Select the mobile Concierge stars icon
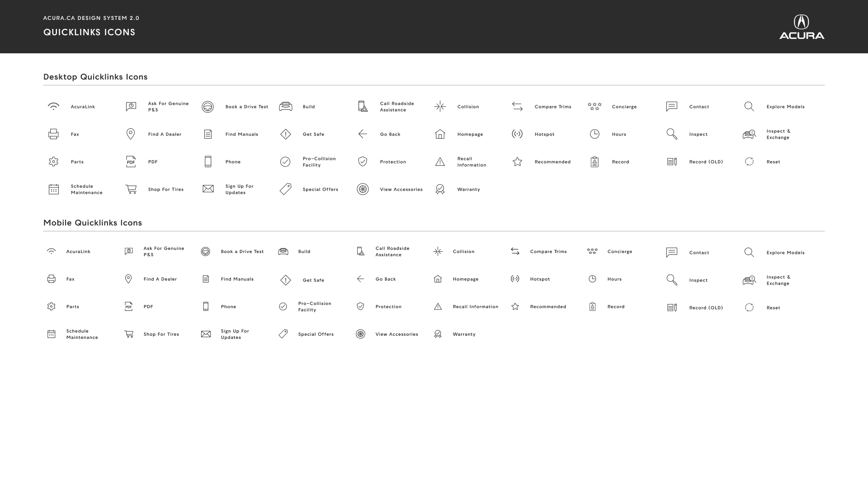 pyautogui.click(x=592, y=252)
